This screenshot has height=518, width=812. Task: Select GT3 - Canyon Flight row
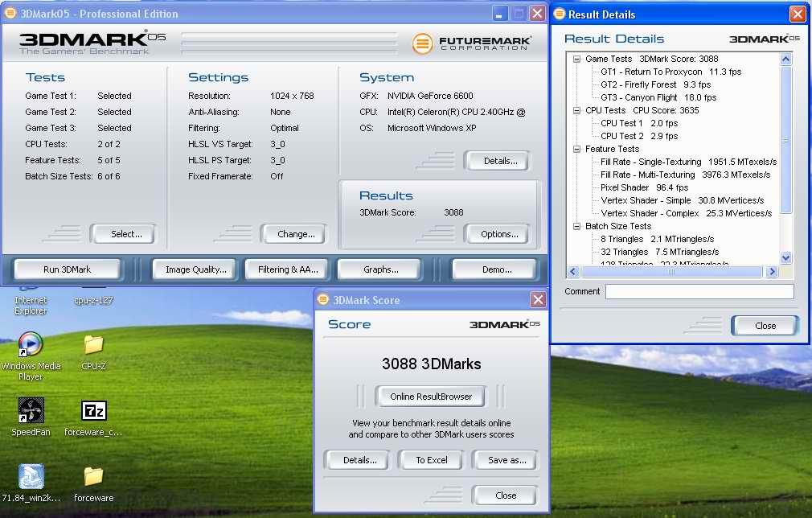point(658,97)
